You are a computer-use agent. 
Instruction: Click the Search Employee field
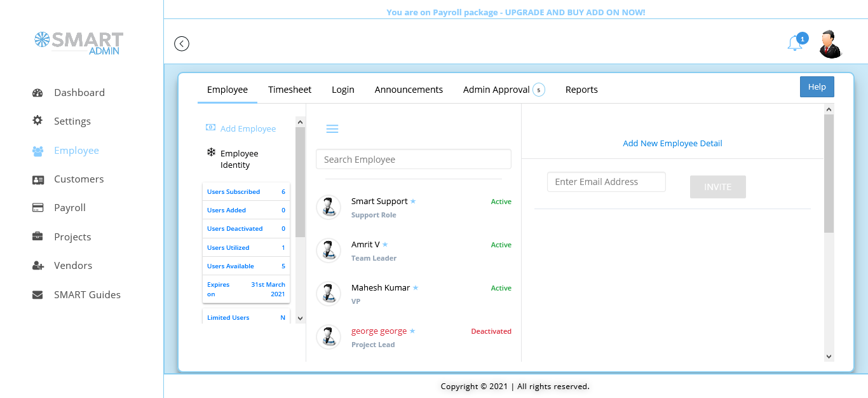[413, 160]
